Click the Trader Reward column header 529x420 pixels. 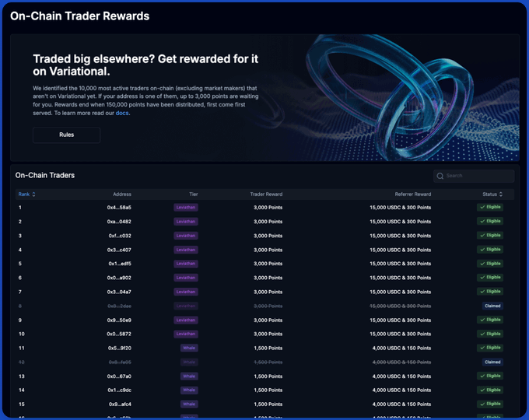click(x=266, y=194)
